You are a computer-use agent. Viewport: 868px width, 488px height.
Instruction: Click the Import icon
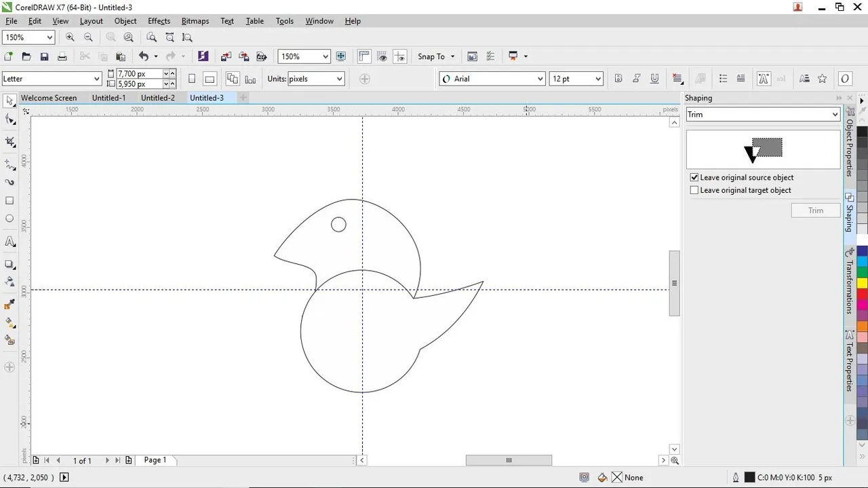226,56
